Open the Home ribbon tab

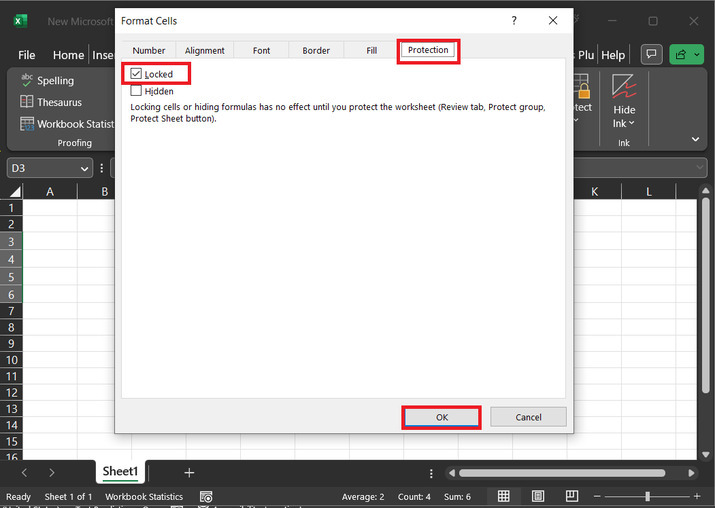(68, 55)
